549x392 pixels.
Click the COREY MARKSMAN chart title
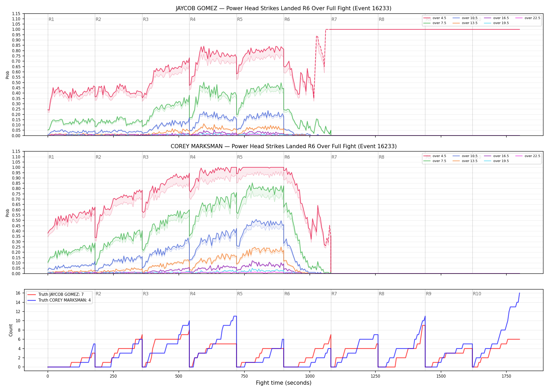pyautogui.click(x=284, y=146)
